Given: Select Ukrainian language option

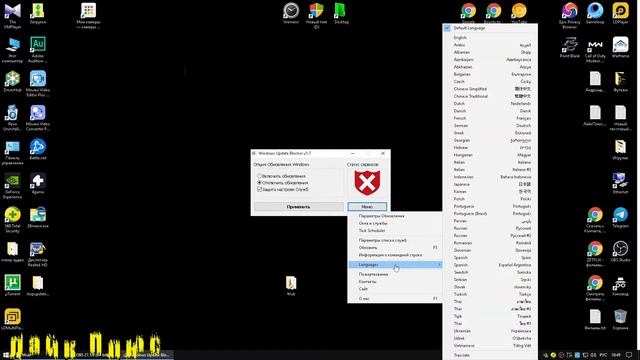Looking at the screenshot, I should [x=490, y=331].
